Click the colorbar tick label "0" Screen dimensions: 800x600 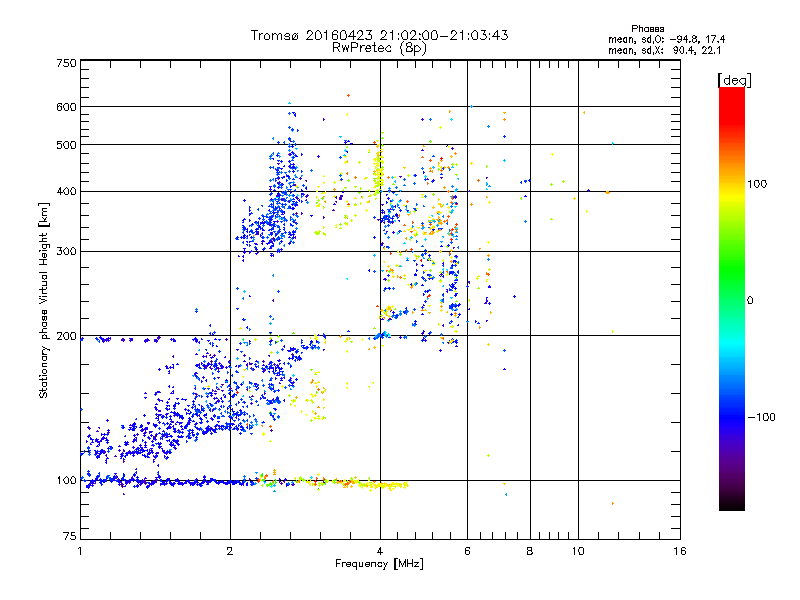pos(750,300)
